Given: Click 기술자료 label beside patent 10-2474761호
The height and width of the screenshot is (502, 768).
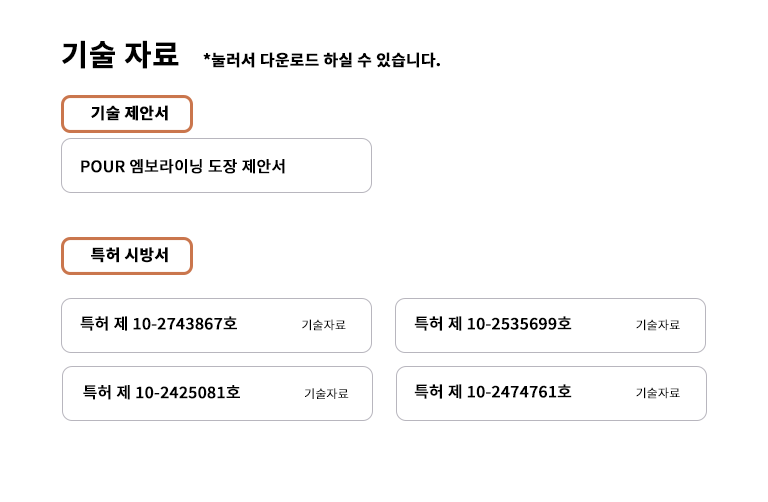Looking at the screenshot, I should 657,393.
